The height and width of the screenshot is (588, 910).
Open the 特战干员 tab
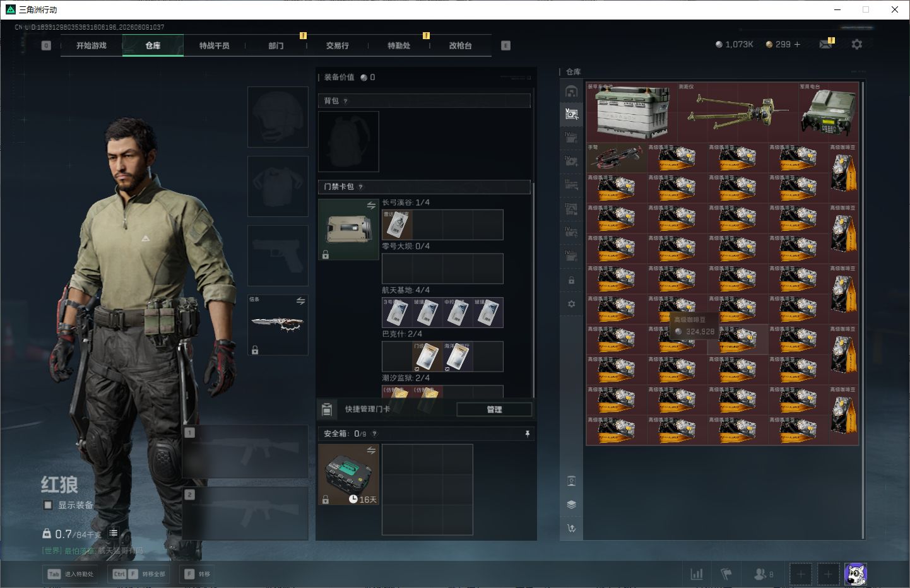coord(214,45)
